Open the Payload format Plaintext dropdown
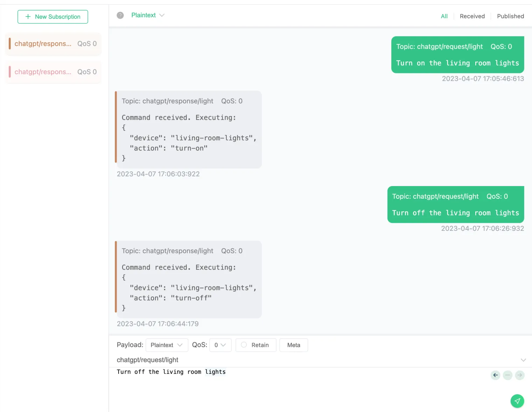Image resolution: width=532 pixels, height=412 pixels. (x=167, y=345)
